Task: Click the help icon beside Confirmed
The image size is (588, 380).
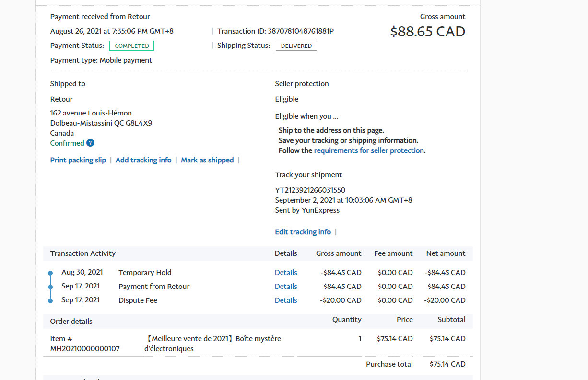Action: tap(90, 143)
